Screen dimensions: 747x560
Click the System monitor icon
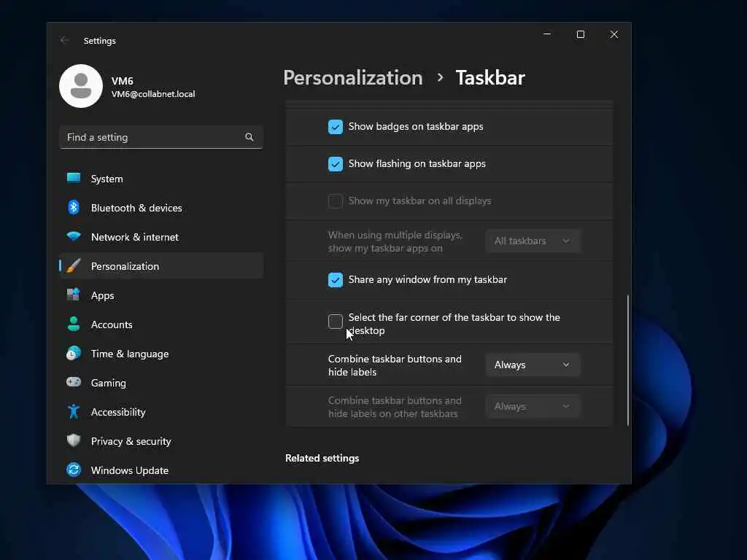74,179
